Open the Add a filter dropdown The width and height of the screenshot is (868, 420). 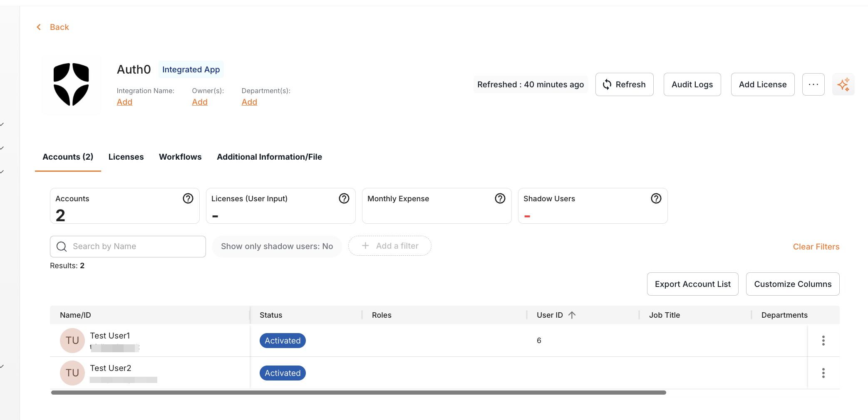point(390,246)
